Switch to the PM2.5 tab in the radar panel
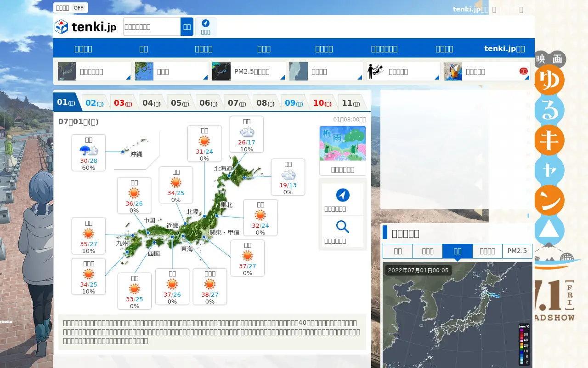Screen dimensions: 588x368 coord(517,251)
